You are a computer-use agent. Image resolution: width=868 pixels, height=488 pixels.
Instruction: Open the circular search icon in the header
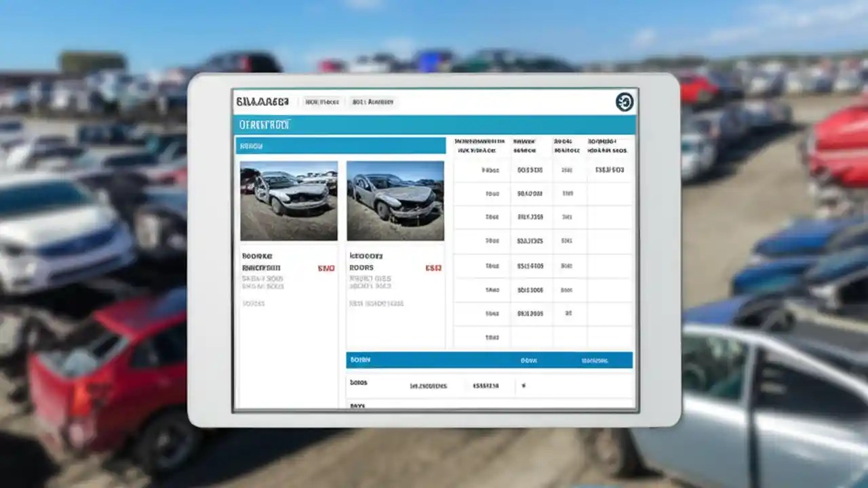click(x=625, y=102)
